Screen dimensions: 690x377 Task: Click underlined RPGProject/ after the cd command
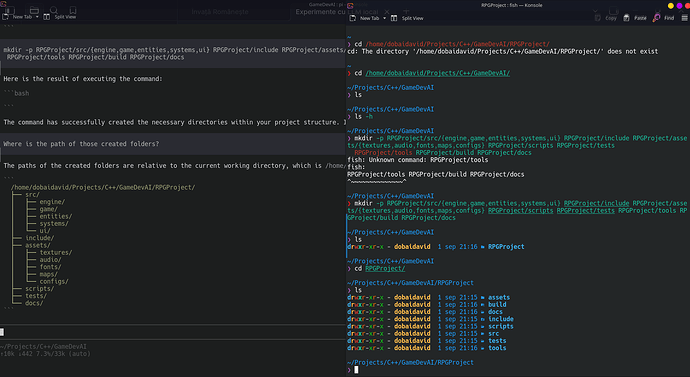(x=385, y=268)
